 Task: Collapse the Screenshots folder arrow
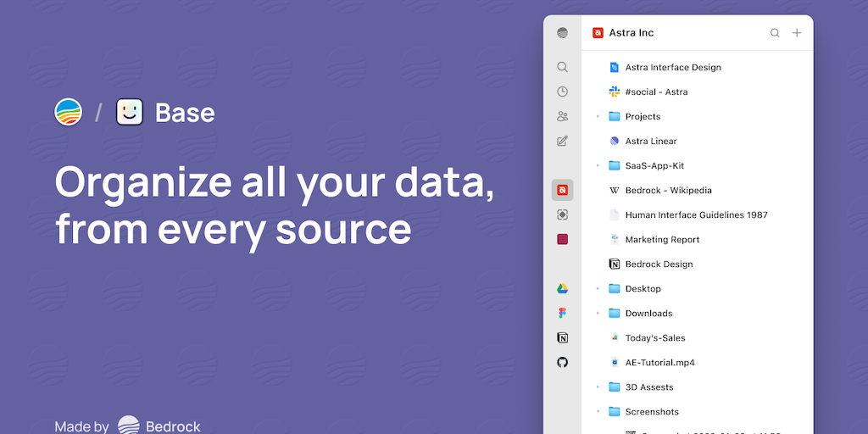point(598,412)
